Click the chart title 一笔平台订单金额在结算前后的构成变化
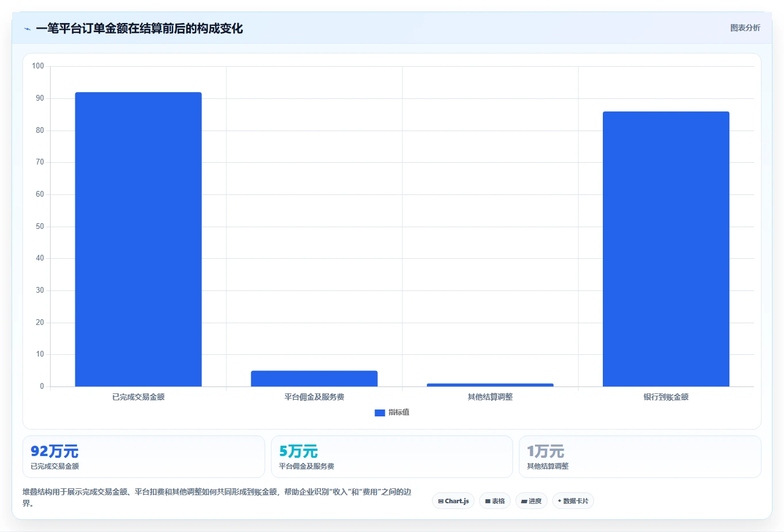The height and width of the screenshot is (532, 784). pyautogui.click(x=139, y=28)
